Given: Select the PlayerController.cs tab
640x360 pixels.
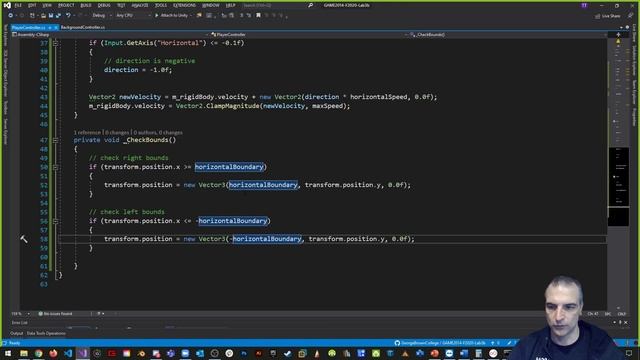Looking at the screenshot, I should click(29, 27).
